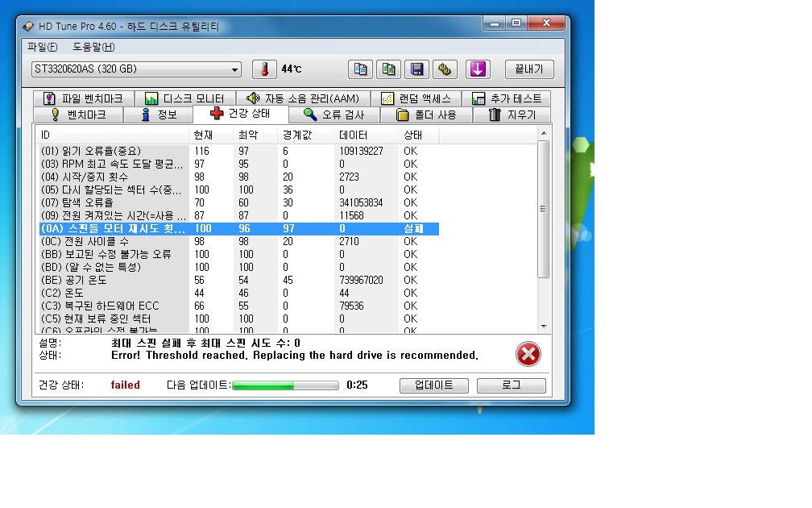This screenshot has height=508, width=812.
Task: Select the (0C) 전원 사이클 수 row
Action: [x=238, y=242]
